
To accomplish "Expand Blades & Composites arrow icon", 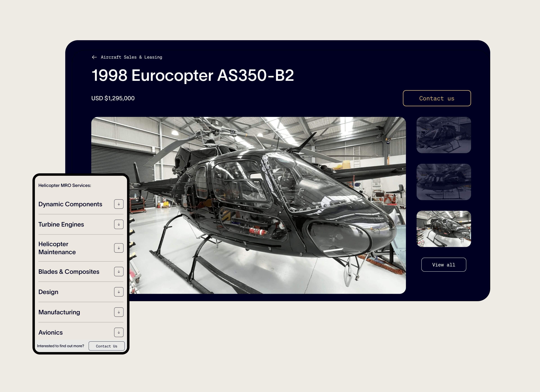I will (x=119, y=272).
